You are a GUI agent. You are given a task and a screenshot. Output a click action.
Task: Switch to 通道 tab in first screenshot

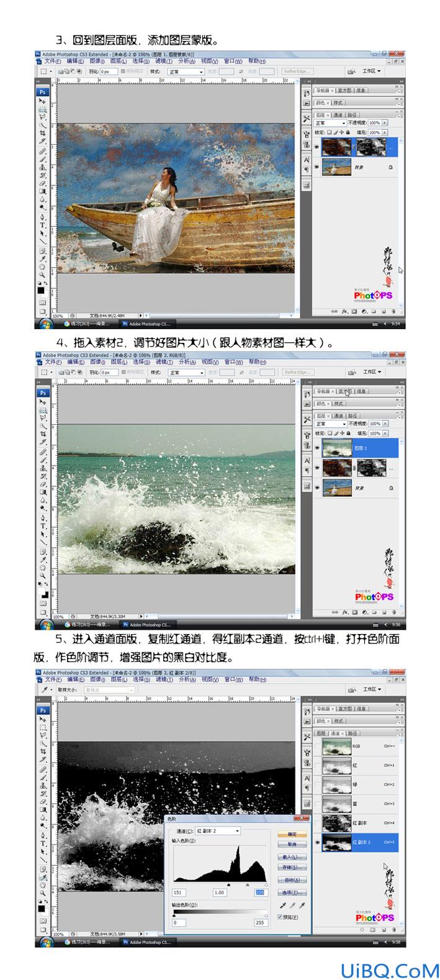click(x=338, y=115)
